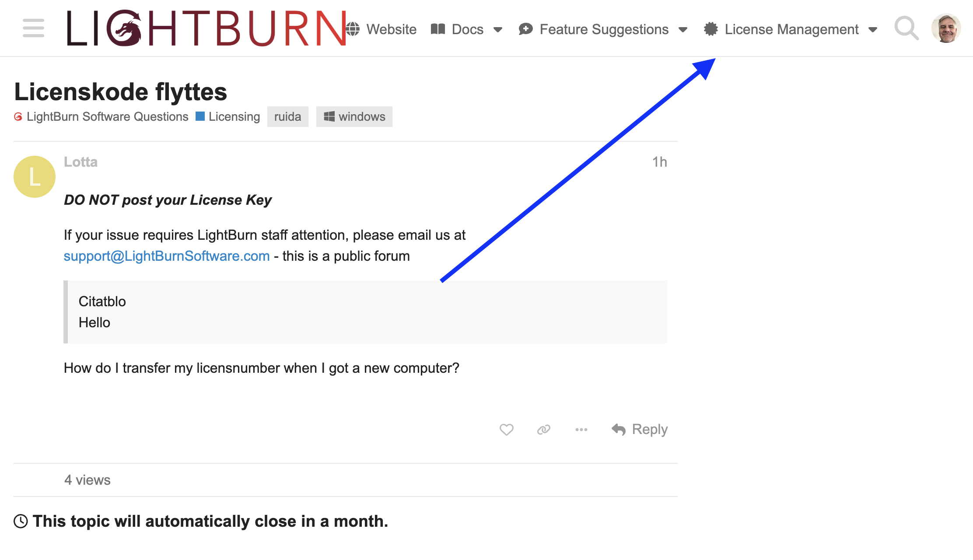Open the License Management menu
The image size is (973, 560).
click(791, 29)
